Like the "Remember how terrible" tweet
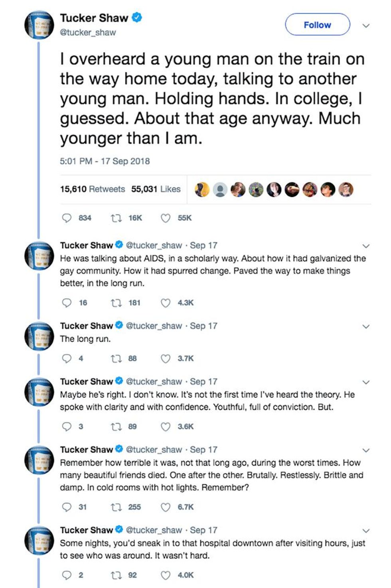 coord(166,507)
